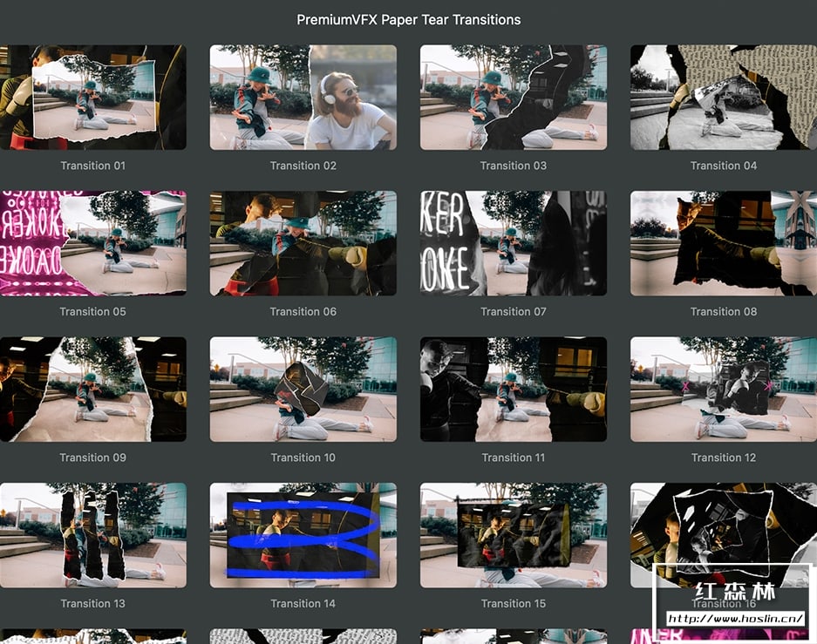Click the 'Transition 02' label

pos(303,166)
